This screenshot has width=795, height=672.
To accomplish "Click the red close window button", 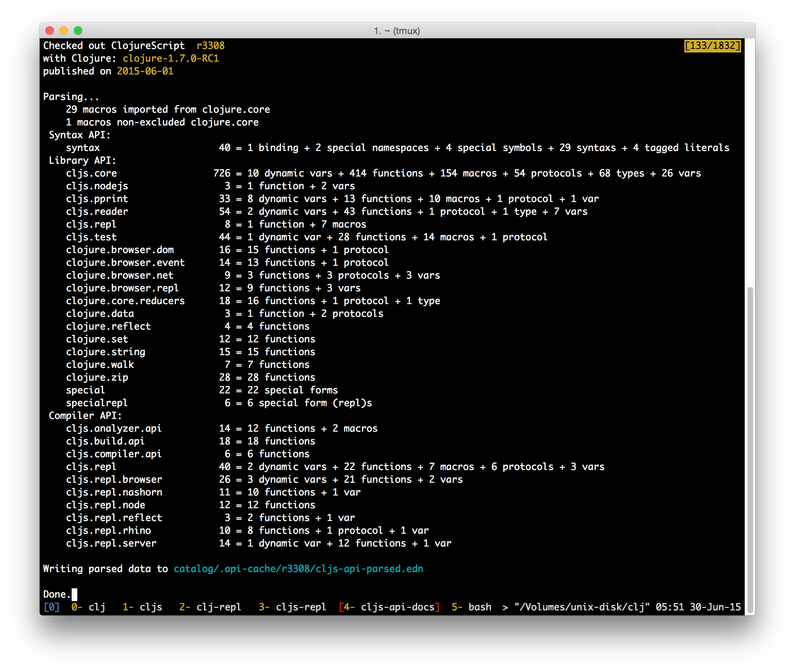I will (50, 30).
